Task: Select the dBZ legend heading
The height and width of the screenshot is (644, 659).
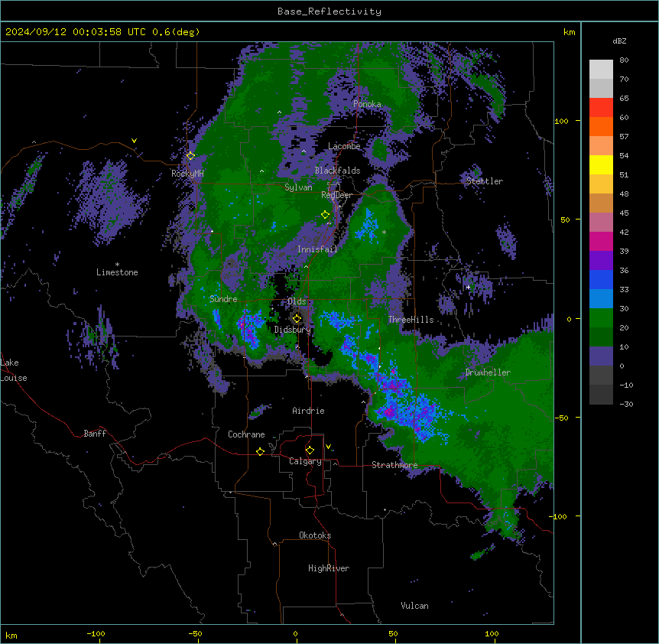Action: point(619,41)
